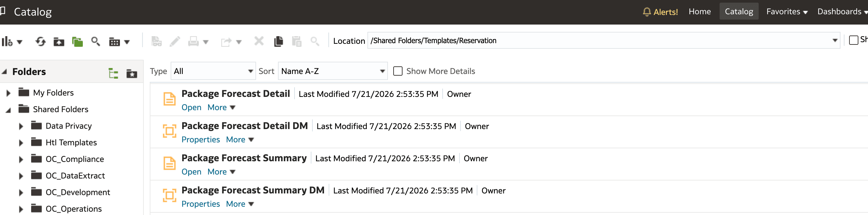Open More menu for Package Forecast Detail DM
The image size is (868, 215).
coord(240,139)
